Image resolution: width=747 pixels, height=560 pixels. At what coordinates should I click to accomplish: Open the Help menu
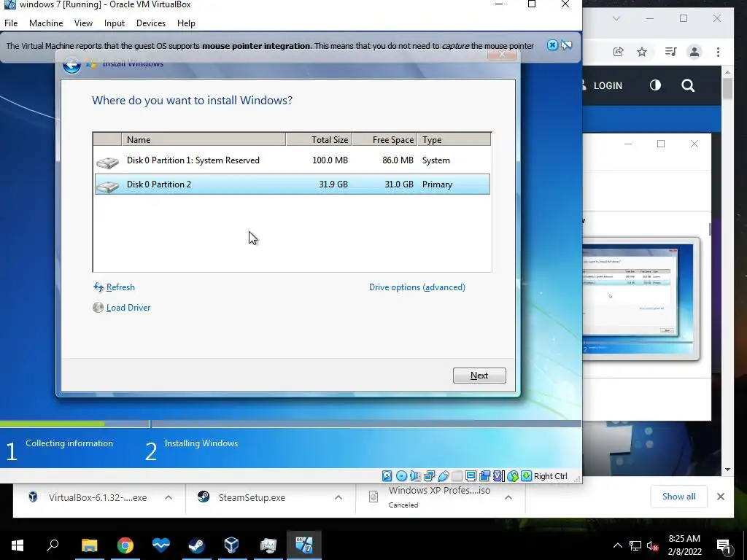point(186,23)
